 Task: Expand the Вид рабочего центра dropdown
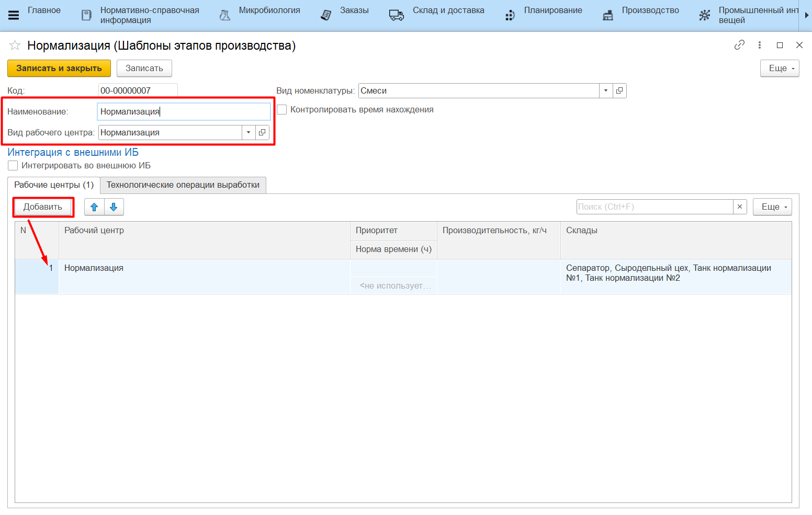pyautogui.click(x=249, y=132)
